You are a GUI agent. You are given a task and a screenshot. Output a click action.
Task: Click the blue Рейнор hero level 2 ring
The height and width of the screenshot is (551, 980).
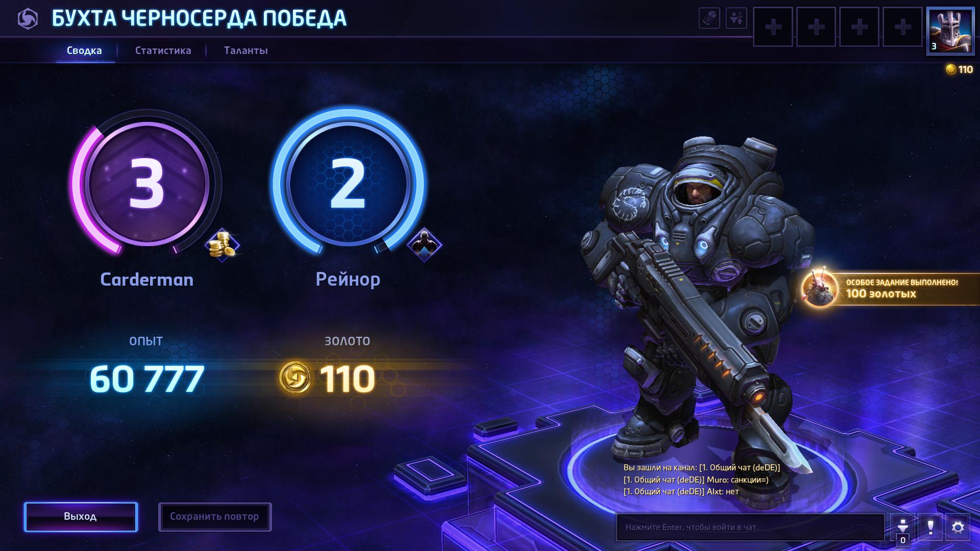(x=348, y=183)
